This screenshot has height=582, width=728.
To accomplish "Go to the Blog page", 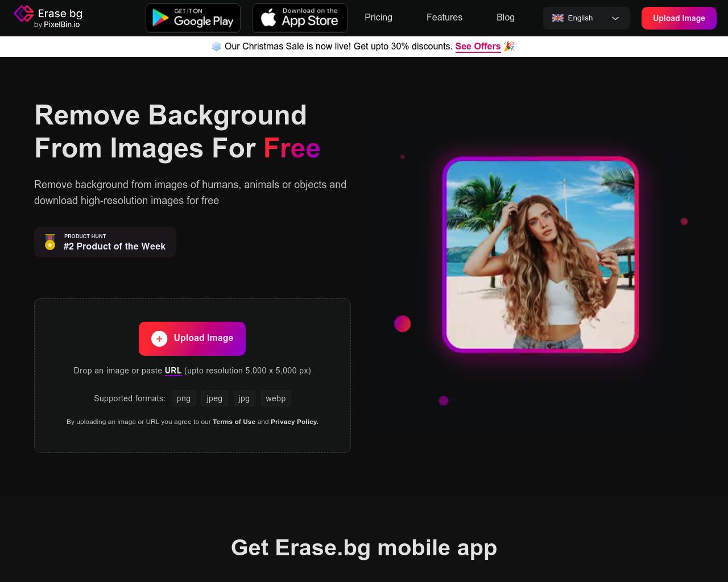I will [x=506, y=18].
